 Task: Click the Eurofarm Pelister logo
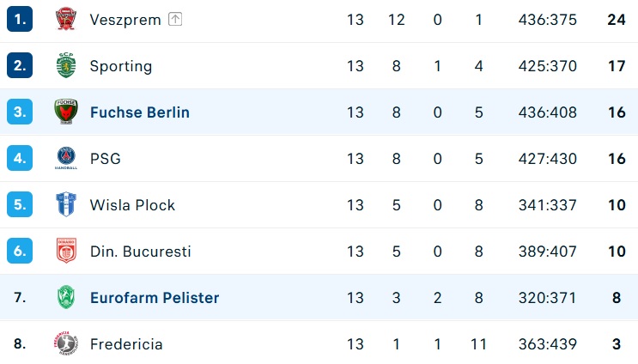[x=66, y=297]
